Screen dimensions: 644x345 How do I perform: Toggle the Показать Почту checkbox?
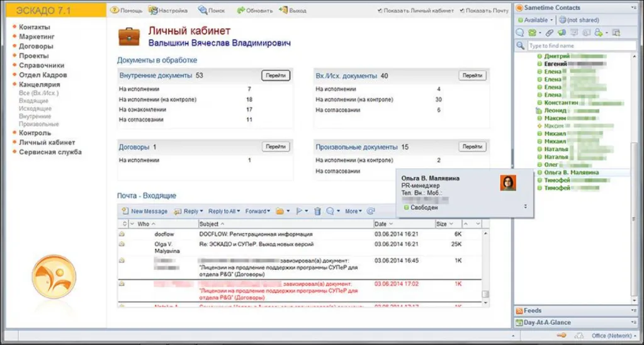click(x=463, y=11)
